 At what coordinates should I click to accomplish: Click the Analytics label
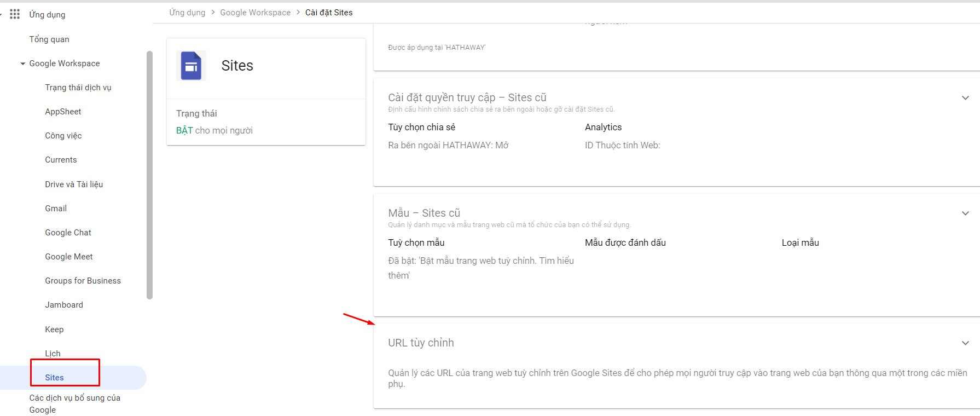point(603,127)
